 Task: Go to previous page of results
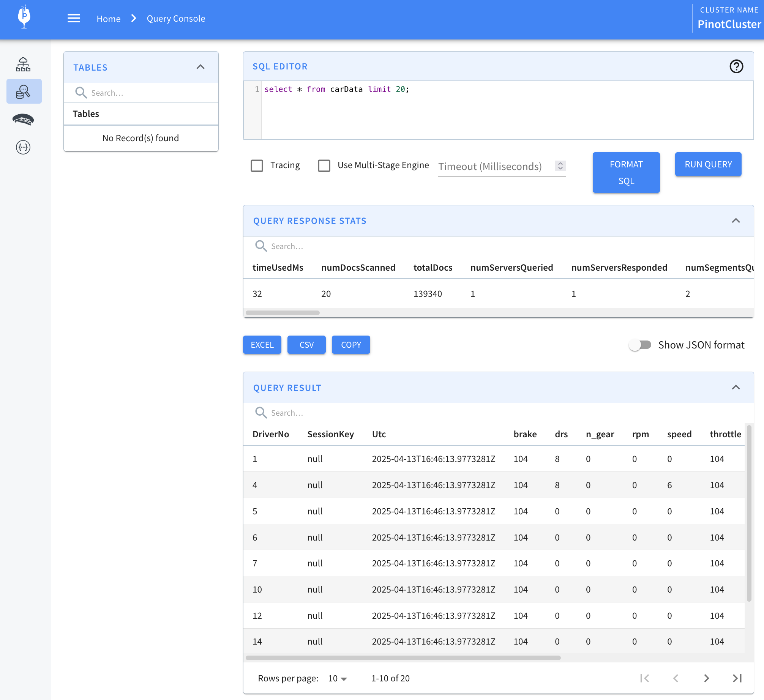(x=676, y=678)
